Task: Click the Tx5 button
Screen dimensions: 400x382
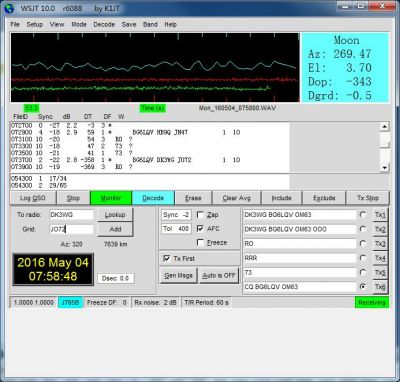Action: (x=380, y=273)
